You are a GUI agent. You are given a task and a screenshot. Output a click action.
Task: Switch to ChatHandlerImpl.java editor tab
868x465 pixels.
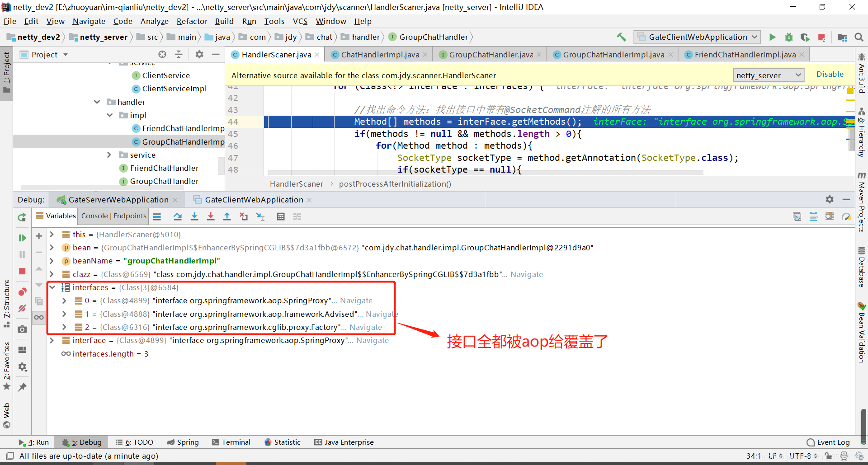point(380,55)
